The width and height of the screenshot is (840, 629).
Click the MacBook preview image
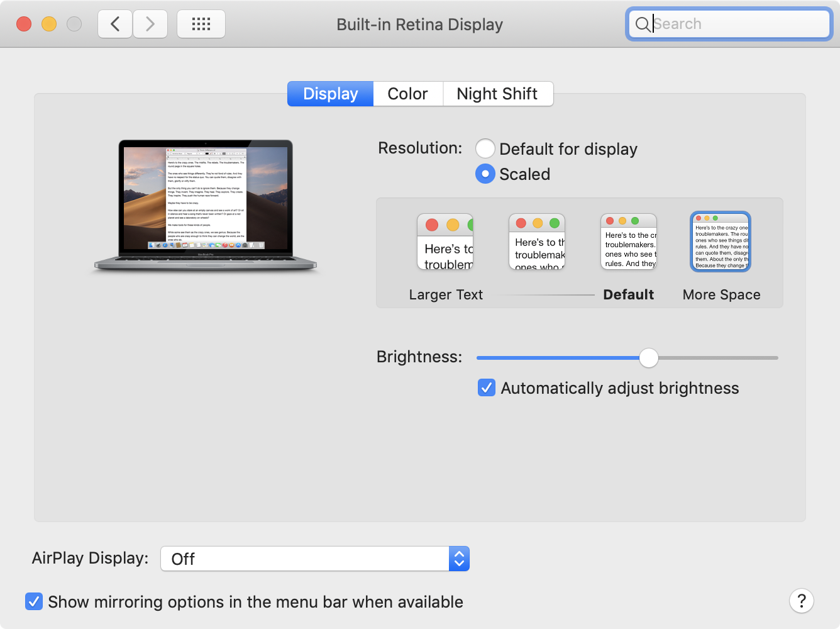point(206,206)
